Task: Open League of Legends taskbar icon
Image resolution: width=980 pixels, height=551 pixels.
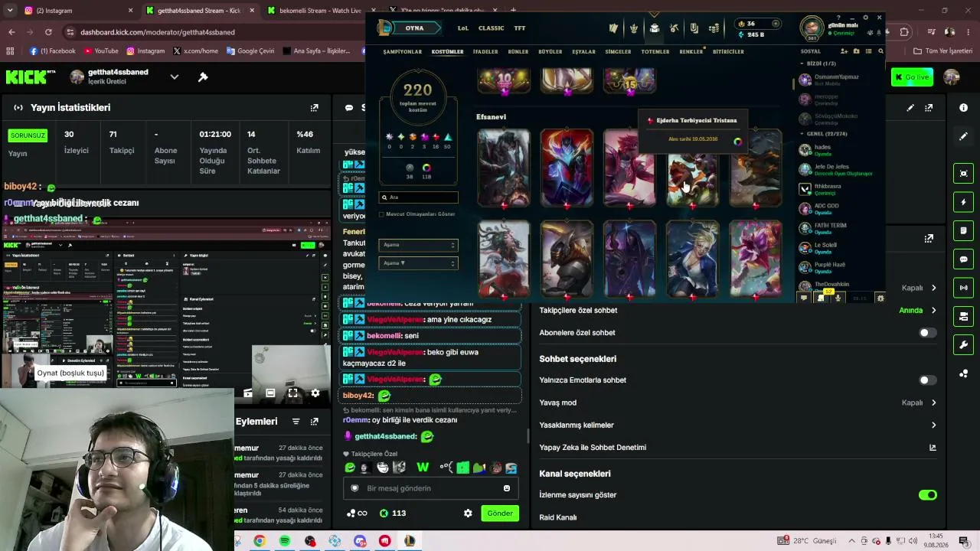Action: tap(410, 541)
